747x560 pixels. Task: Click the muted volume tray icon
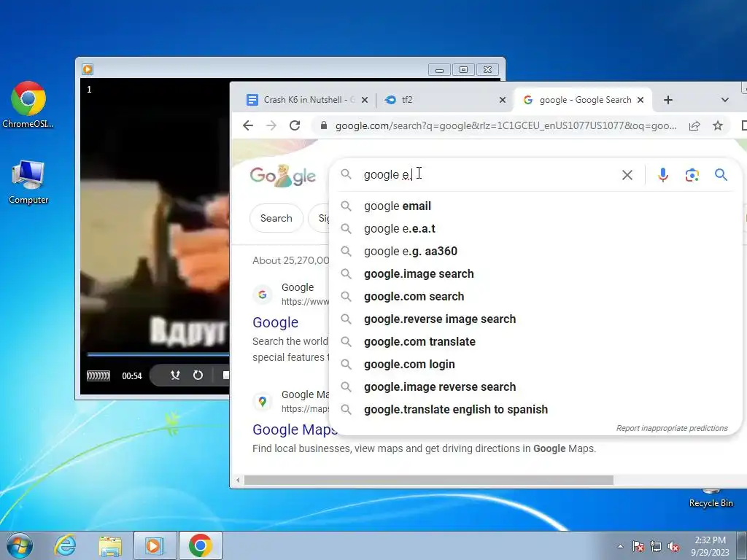[x=673, y=546]
